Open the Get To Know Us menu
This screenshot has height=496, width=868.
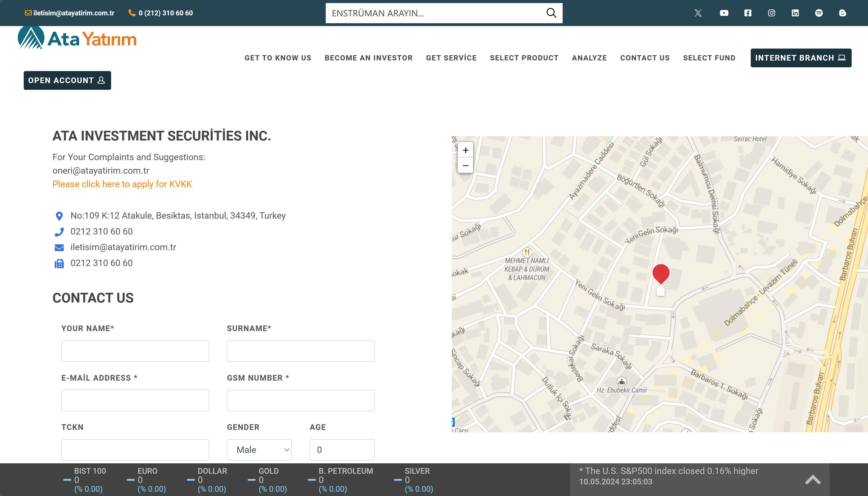point(278,58)
